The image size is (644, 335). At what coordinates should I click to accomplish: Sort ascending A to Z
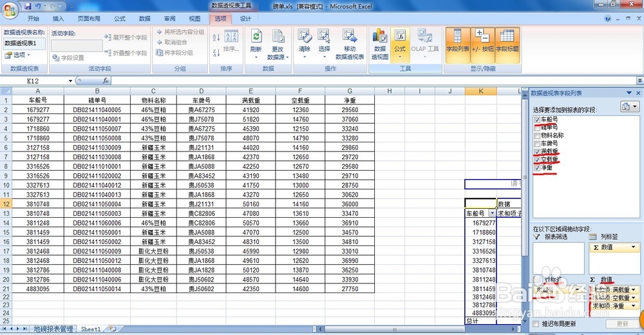(x=216, y=37)
